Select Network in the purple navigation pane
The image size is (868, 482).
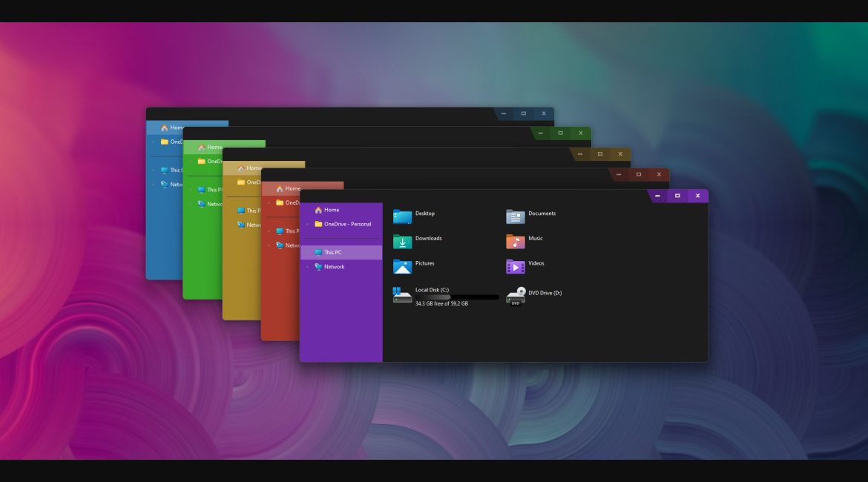(x=334, y=267)
